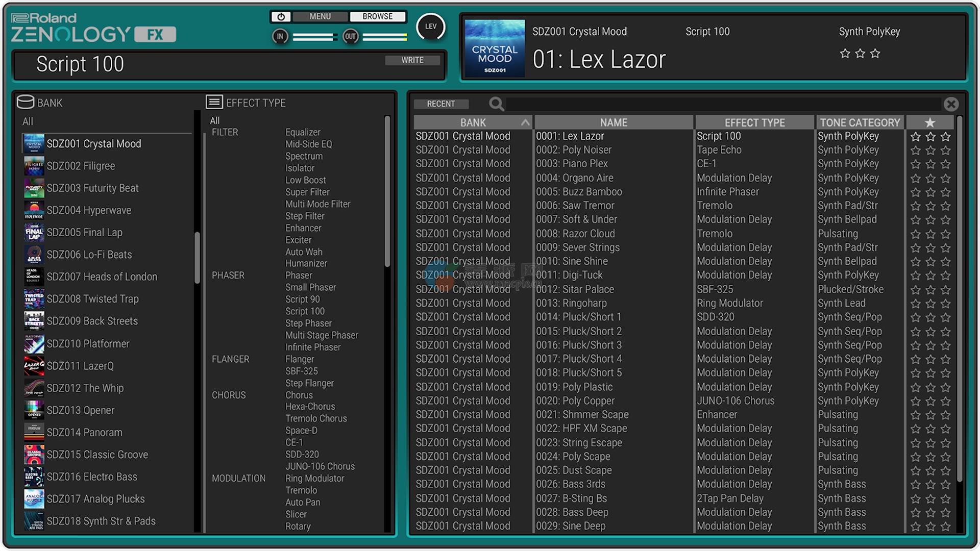Select SDZ015 Classic Groove bank icon

(x=34, y=455)
